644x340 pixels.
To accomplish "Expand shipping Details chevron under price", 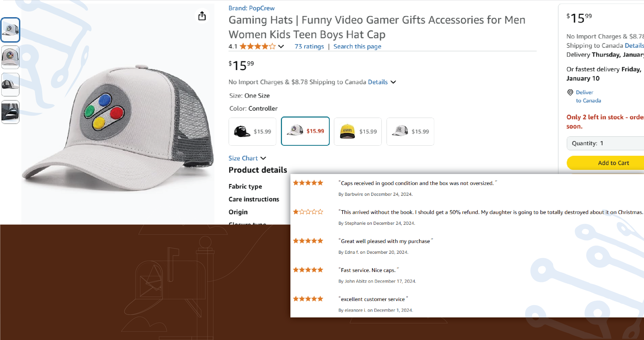I will (393, 82).
